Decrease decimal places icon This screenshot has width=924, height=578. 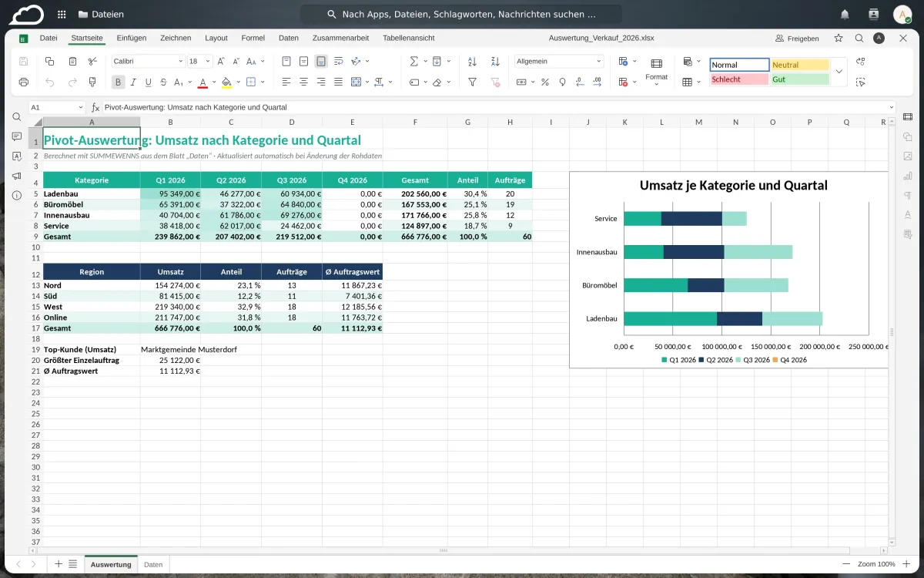pos(580,82)
